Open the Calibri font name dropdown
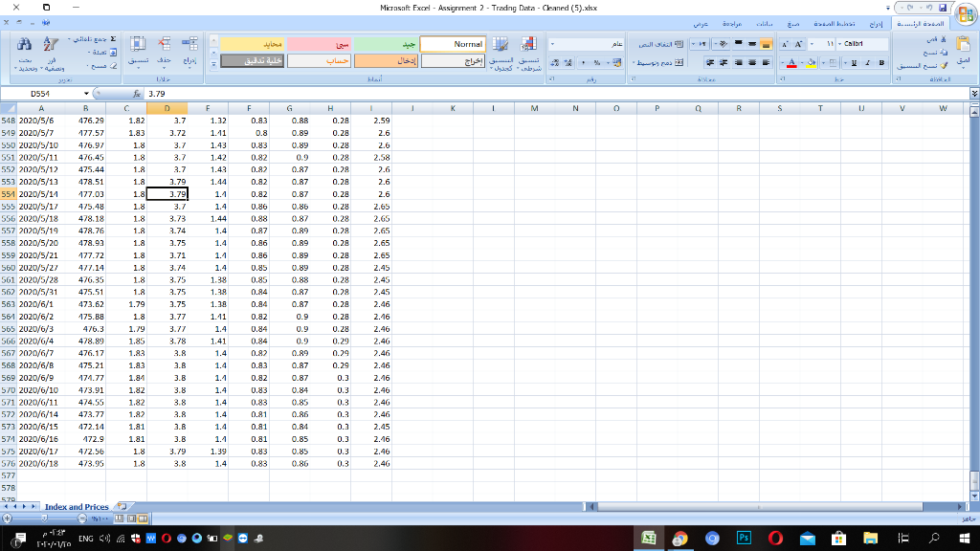The height and width of the screenshot is (551, 980). 839,44
